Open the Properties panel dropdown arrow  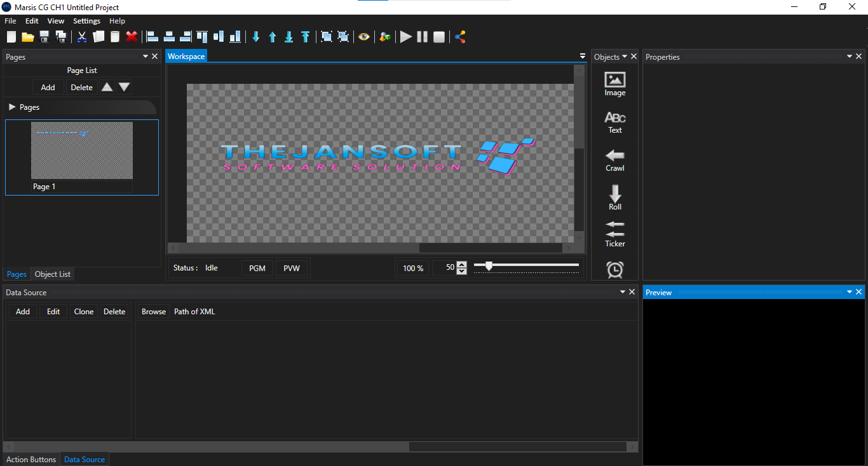point(850,57)
